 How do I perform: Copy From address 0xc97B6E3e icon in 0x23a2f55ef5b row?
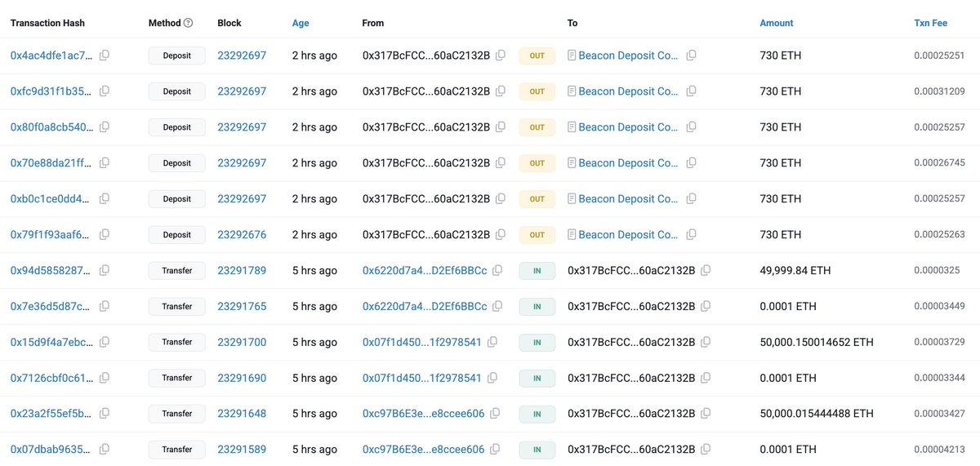point(495,414)
